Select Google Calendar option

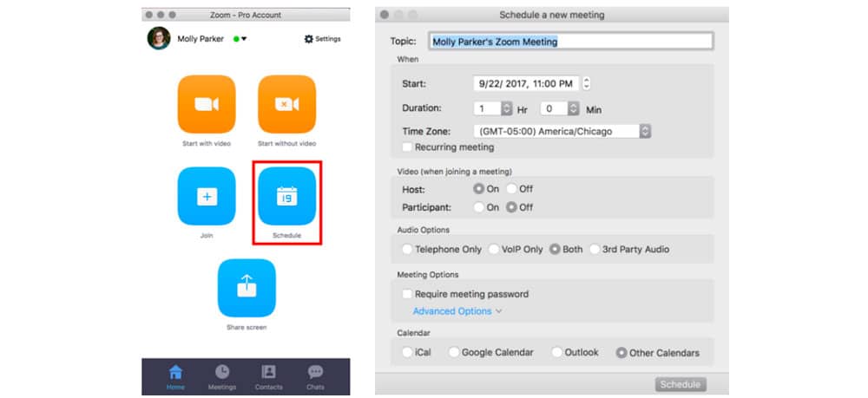pos(454,352)
